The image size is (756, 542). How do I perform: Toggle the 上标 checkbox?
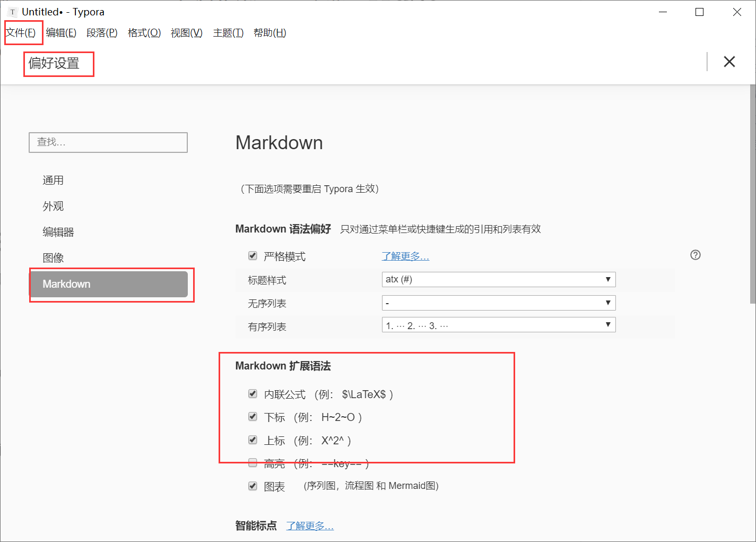point(253,440)
